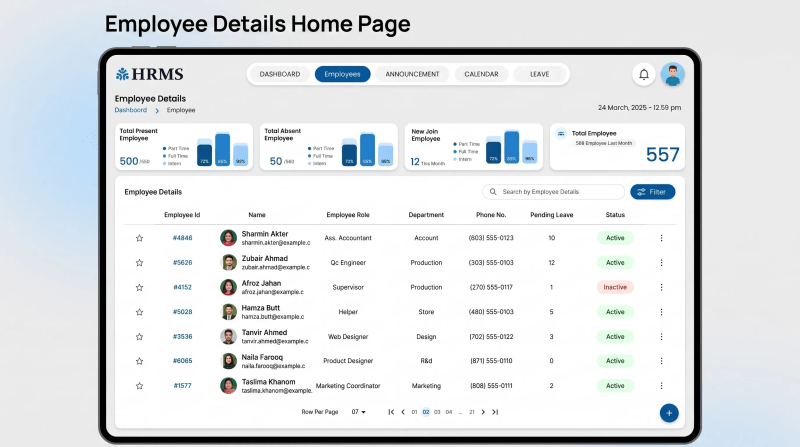Select page 02 in pagination
The width and height of the screenshot is (800, 447).
(426, 412)
